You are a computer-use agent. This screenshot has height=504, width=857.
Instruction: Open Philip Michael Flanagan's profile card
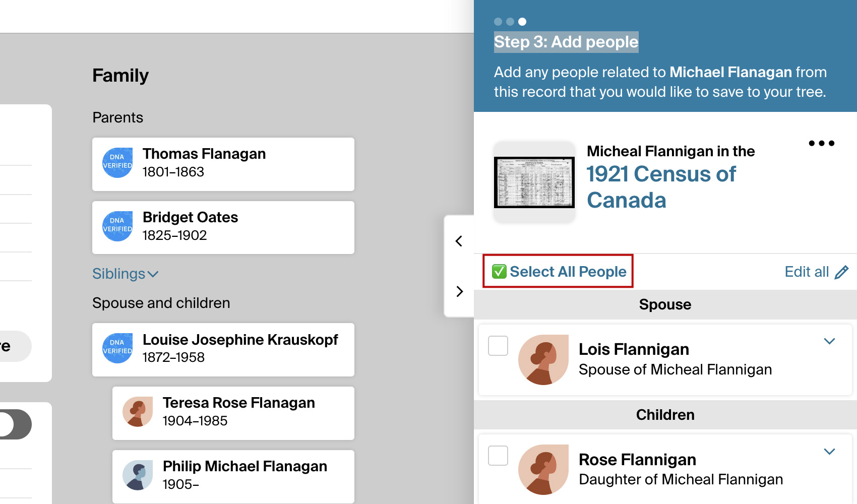click(x=233, y=477)
